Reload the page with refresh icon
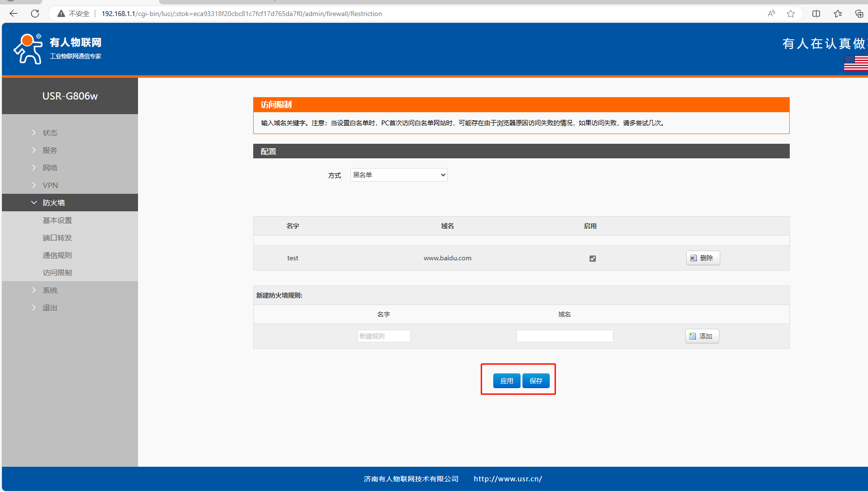The height and width of the screenshot is (492, 868). (x=35, y=14)
